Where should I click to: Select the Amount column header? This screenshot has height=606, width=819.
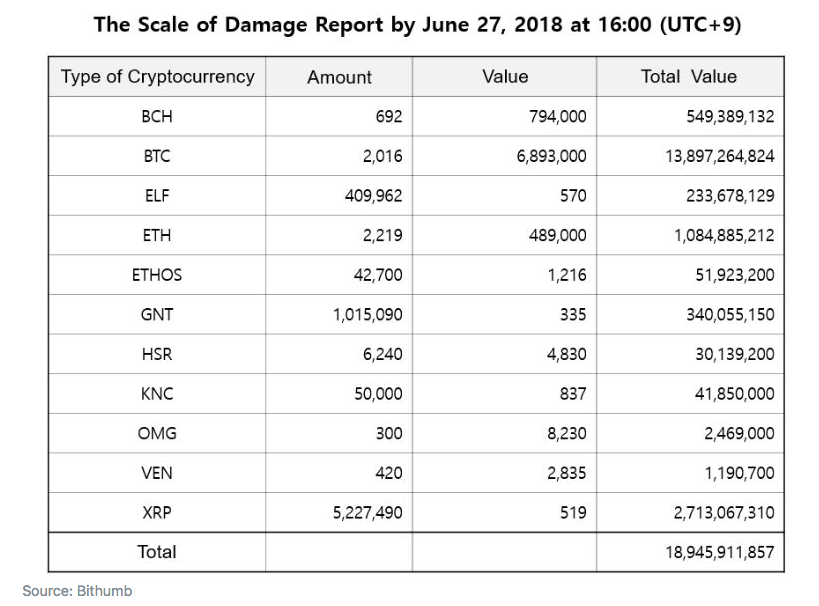click(339, 77)
